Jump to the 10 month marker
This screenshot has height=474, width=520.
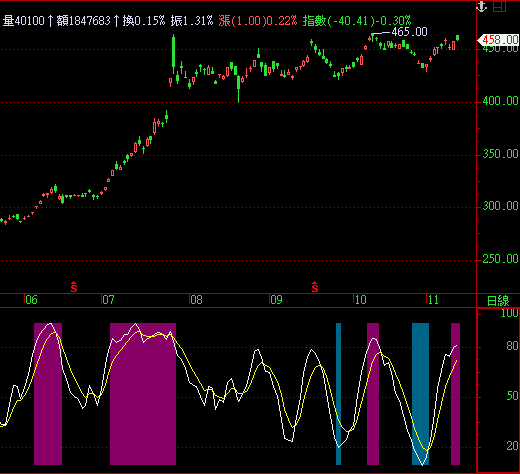(x=360, y=300)
